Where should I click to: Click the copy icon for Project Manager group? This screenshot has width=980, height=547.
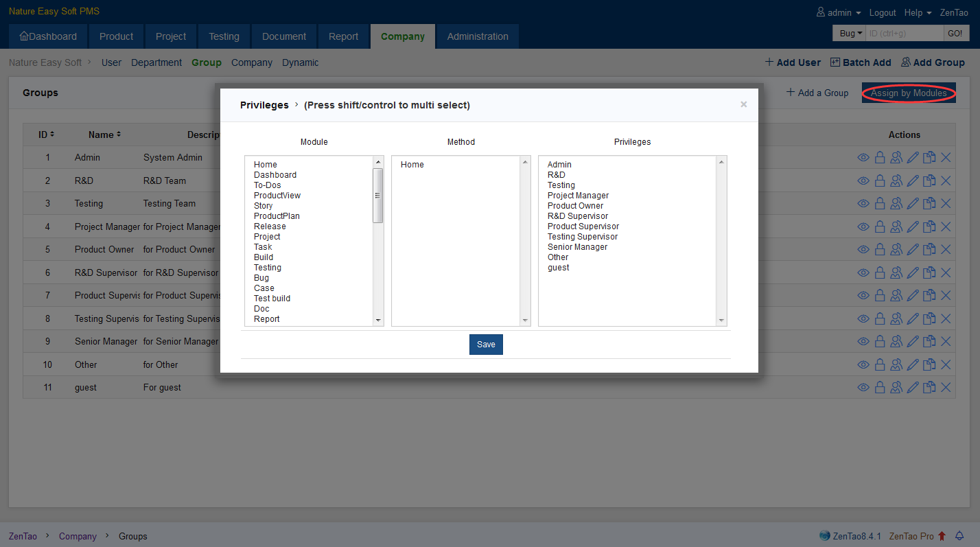929,227
